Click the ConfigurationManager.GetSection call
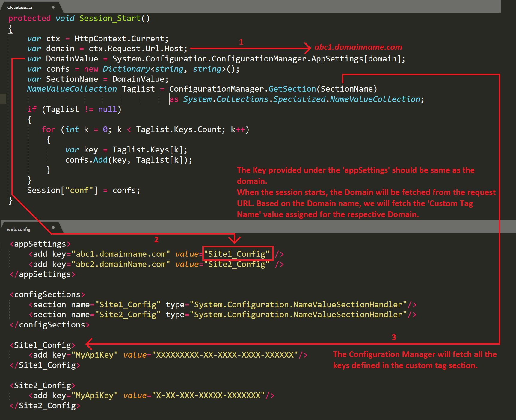The height and width of the screenshot is (420, 516). [x=292, y=89]
